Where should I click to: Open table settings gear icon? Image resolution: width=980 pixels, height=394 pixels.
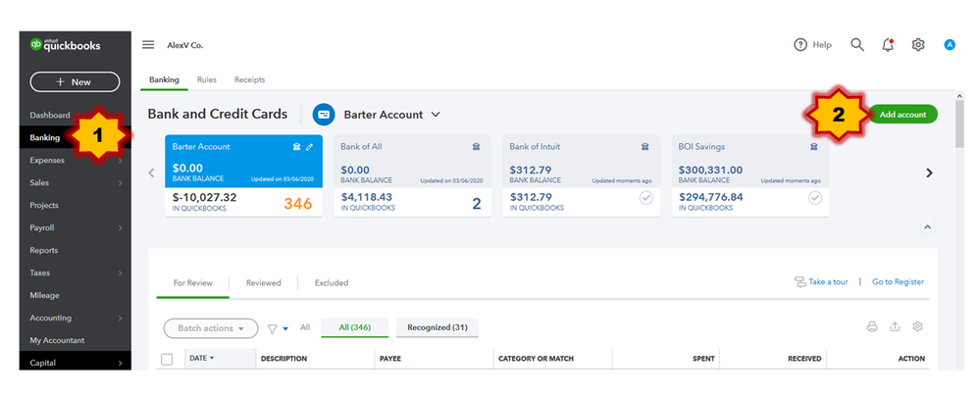pyautogui.click(x=917, y=326)
